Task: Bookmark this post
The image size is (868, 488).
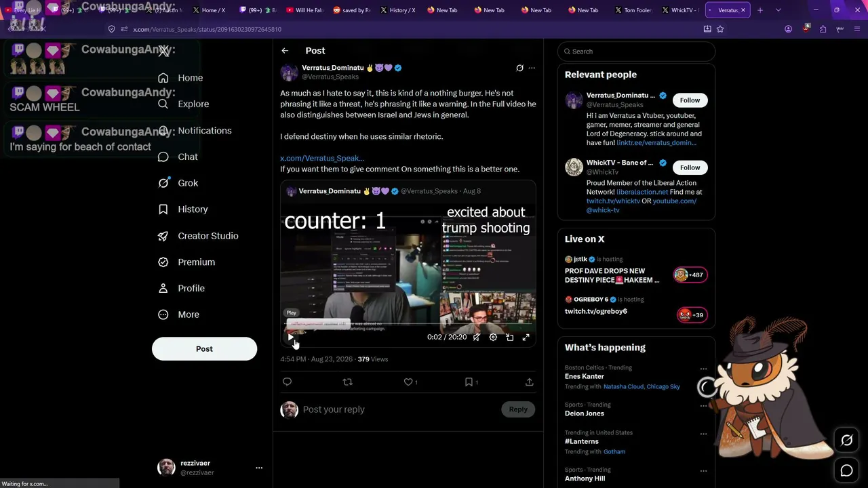Action: click(x=469, y=382)
